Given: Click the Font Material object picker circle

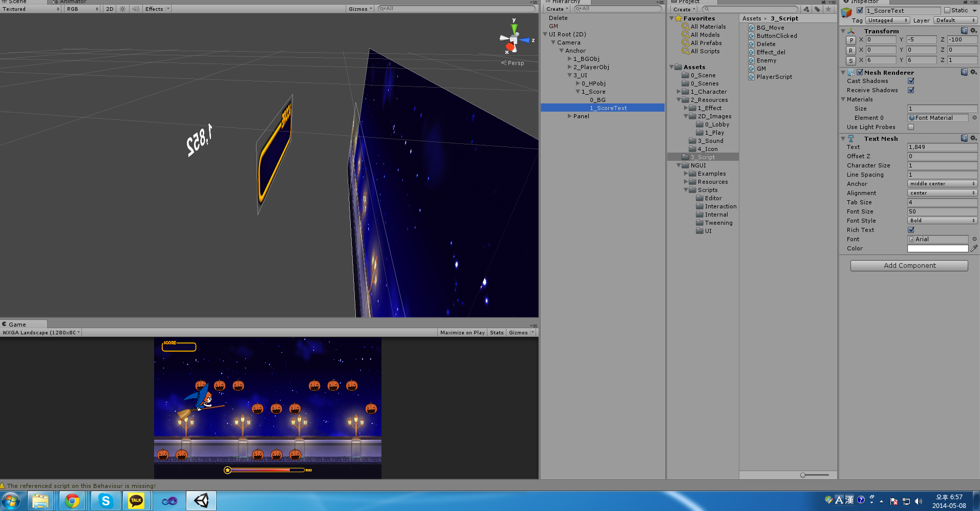Looking at the screenshot, I should coord(974,118).
